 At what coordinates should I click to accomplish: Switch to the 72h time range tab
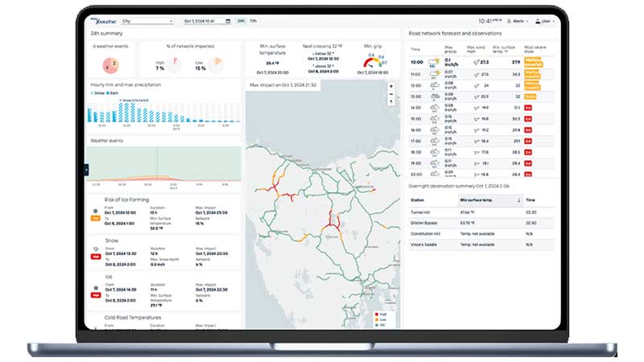[x=253, y=21]
